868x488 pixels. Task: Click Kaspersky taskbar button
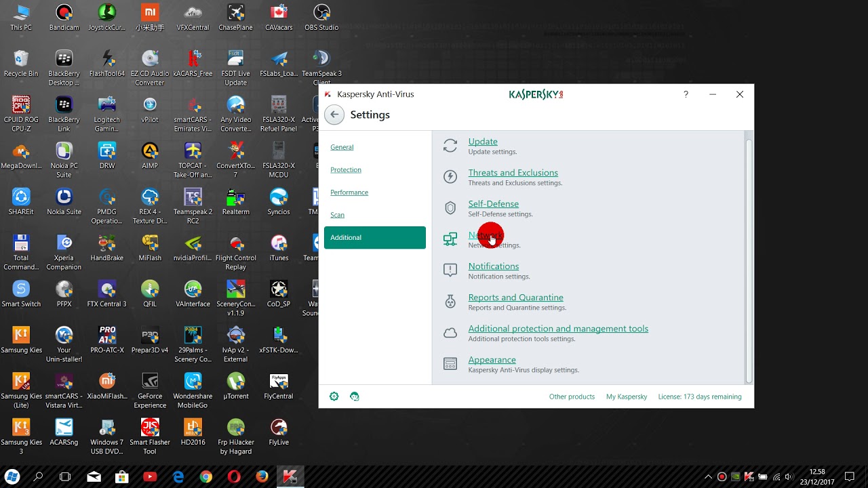290,477
